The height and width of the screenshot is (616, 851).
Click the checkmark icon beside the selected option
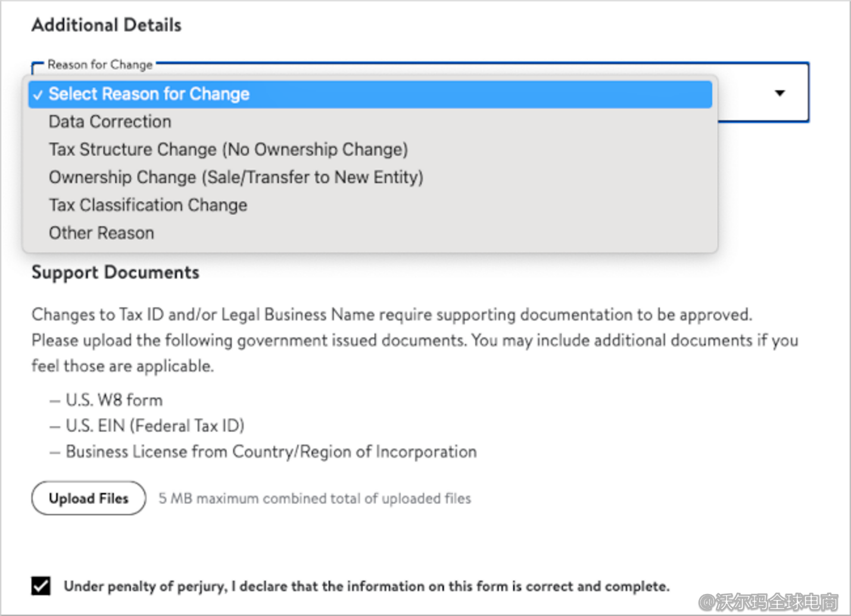click(x=38, y=95)
